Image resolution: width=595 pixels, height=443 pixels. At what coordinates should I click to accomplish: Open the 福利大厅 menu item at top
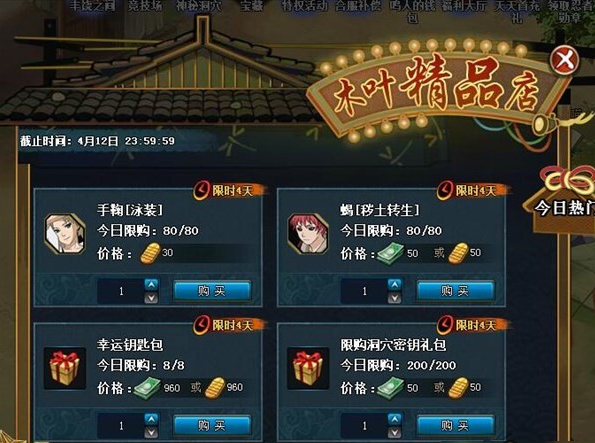(x=464, y=6)
